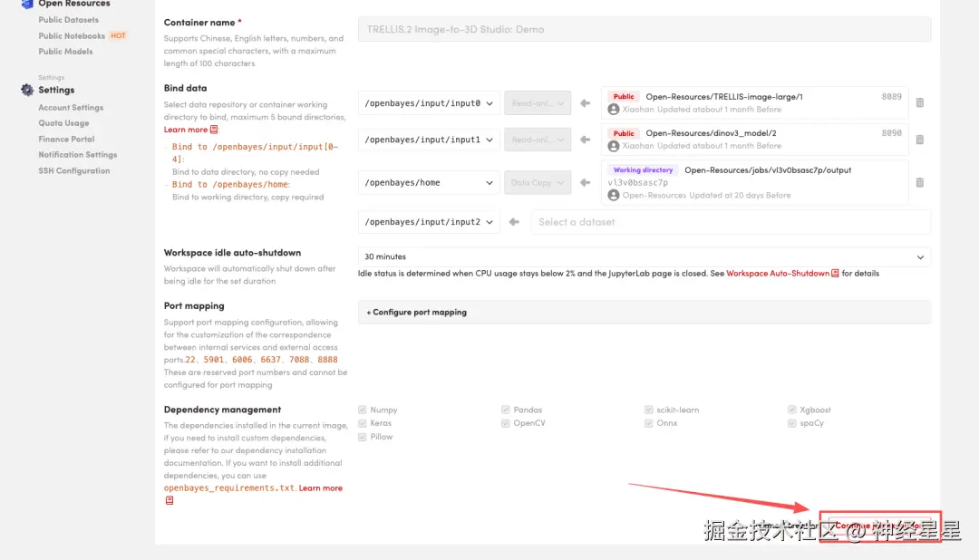The height and width of the screenshot is (560, 979).
Task: Go to Account Settings
Action: point(72,108)
